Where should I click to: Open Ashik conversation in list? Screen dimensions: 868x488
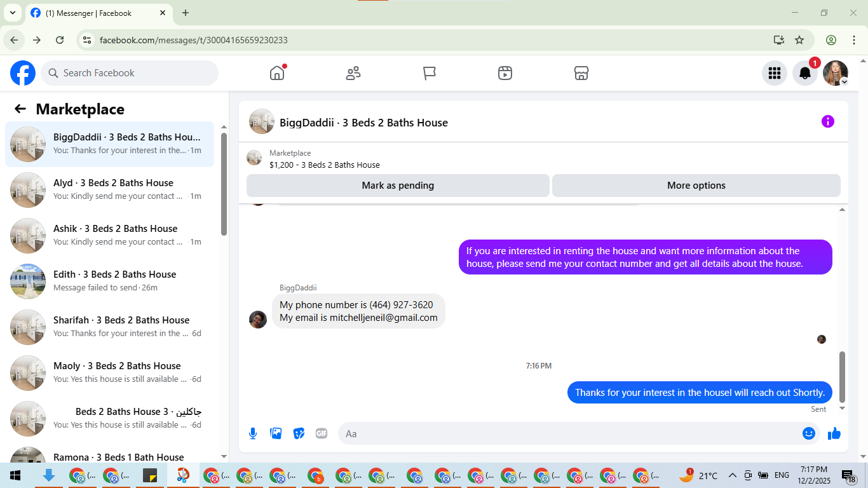point(109,236)
